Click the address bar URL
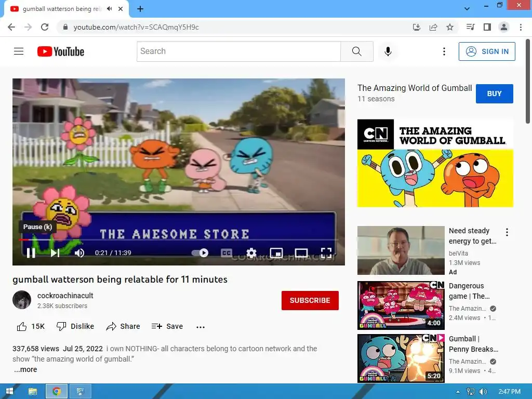The width and height of the screenshot is (532, 399). click(x=136, y=27)
